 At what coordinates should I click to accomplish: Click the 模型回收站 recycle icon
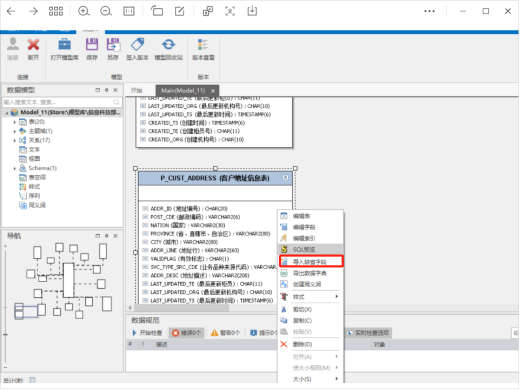(x=168, y=44)
